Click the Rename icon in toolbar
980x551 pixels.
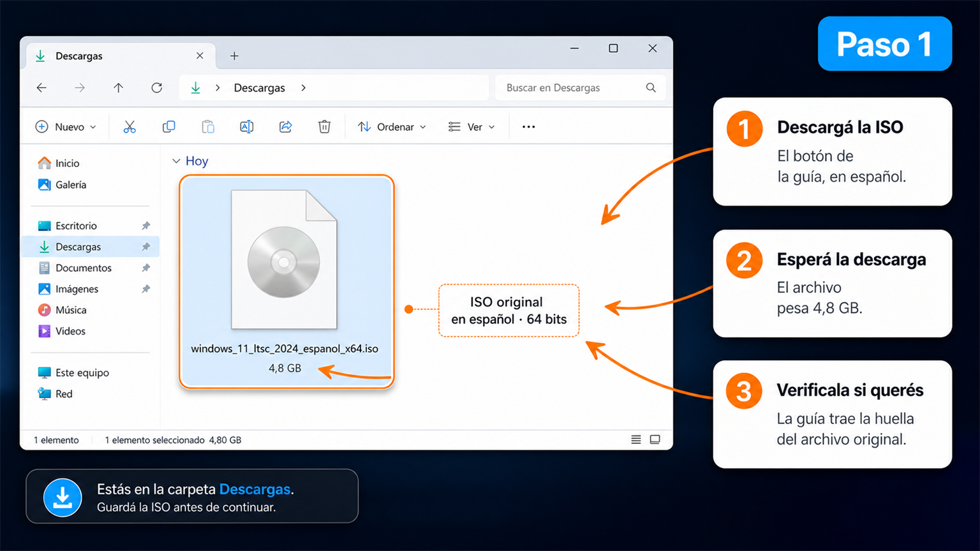(246, 127)
